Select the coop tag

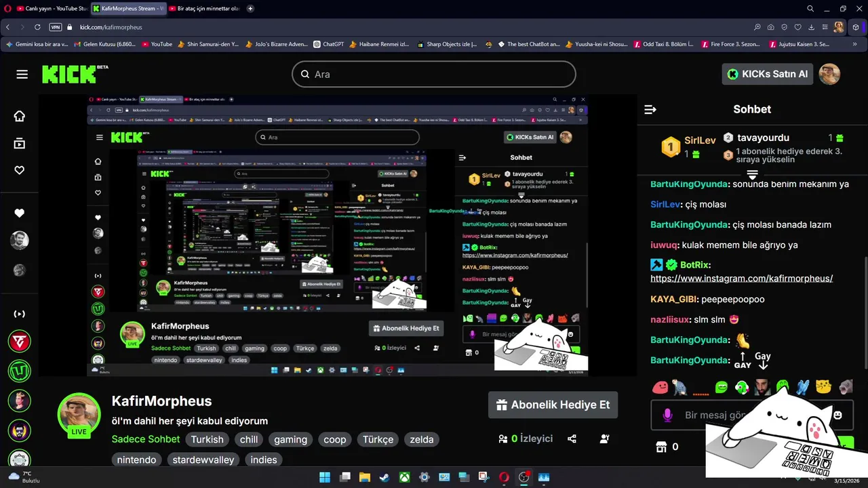click(334, 439)
